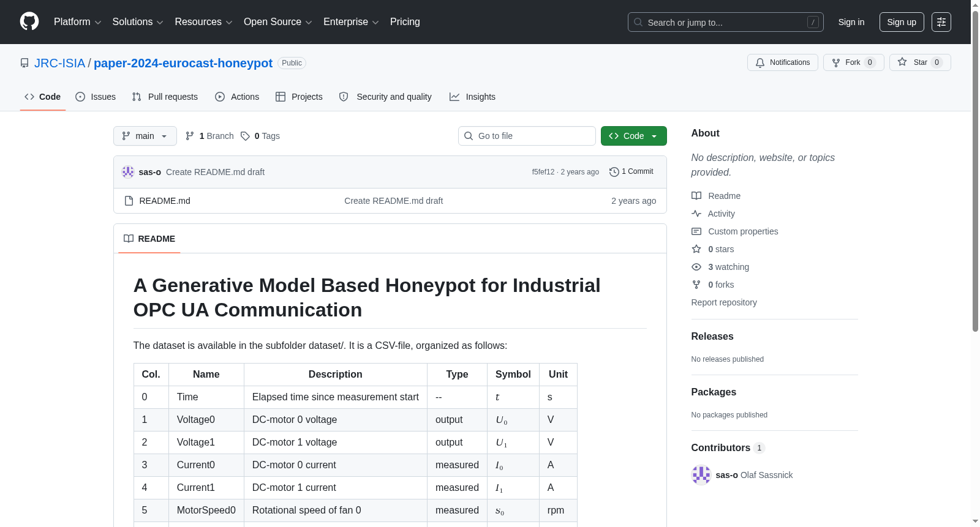This screenshot has height=527, width=980.
Task: Go to Pull requests tab
Action: [165, 97]
